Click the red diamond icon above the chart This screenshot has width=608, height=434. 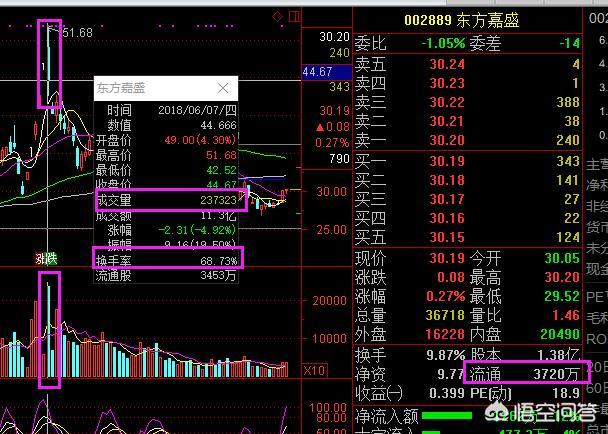(278, 17)
